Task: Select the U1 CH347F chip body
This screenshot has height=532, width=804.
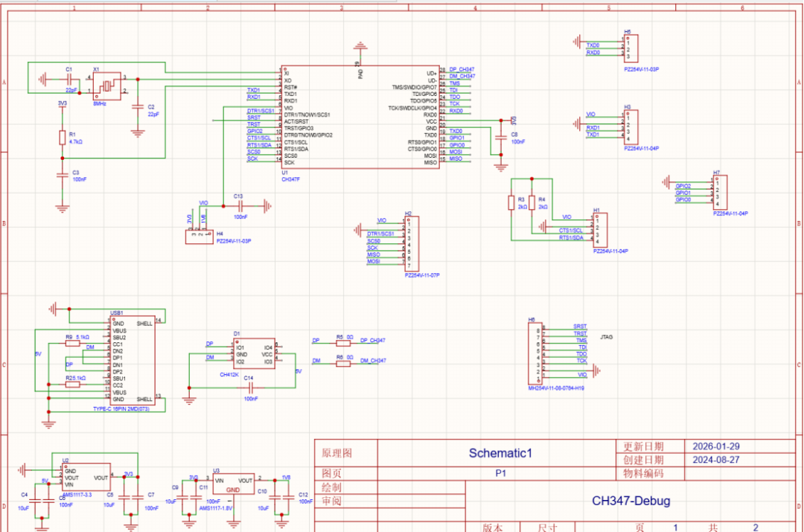Action: click(x=360, y=117)
